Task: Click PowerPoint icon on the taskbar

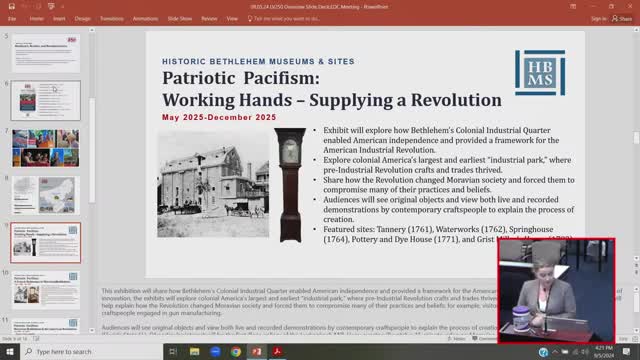Action: (x=257, y=351)
